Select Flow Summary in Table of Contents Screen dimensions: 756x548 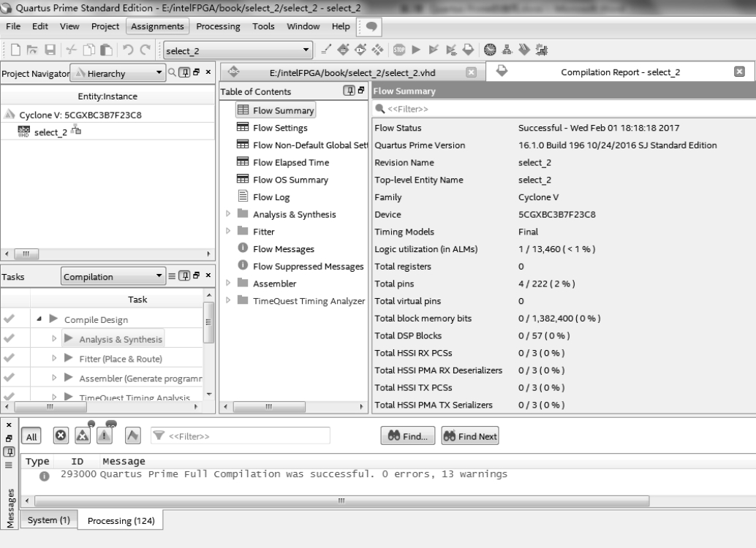276,110
